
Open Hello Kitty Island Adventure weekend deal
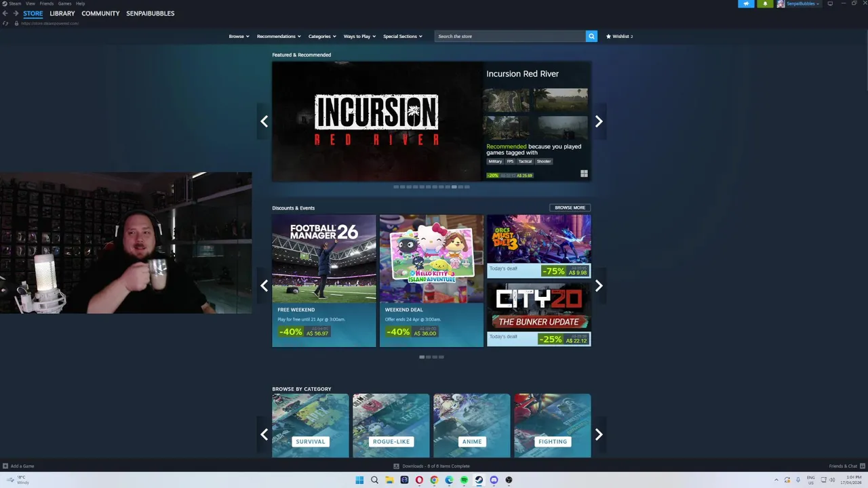click(431, 281)
